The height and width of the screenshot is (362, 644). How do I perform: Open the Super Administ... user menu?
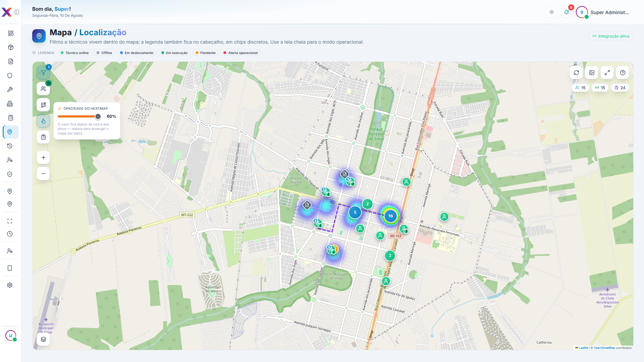tap(603, 12)
